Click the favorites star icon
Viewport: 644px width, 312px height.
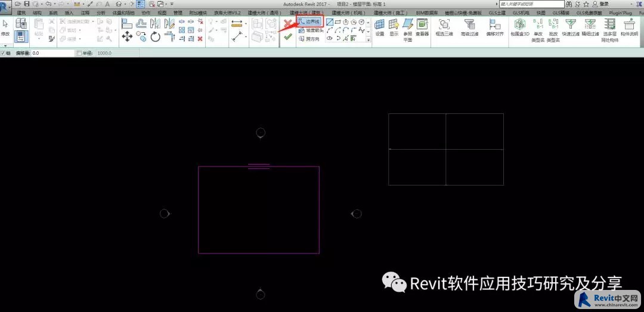[587, 4]
